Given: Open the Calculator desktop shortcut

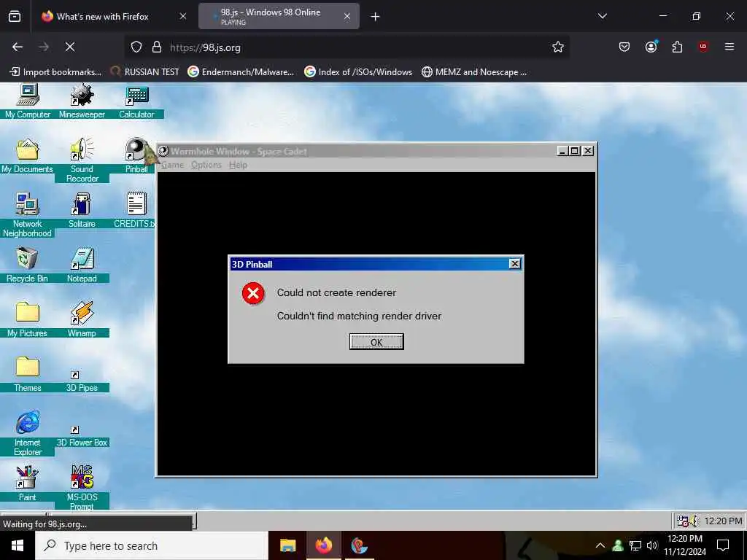Looking at the screenshot, I should pos(136,101).
